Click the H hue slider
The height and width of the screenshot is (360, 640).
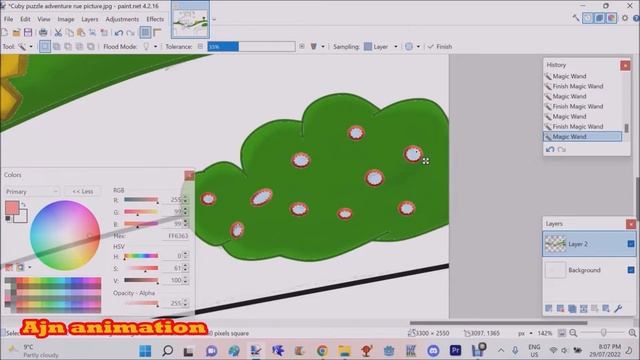[x=141, y=256]
